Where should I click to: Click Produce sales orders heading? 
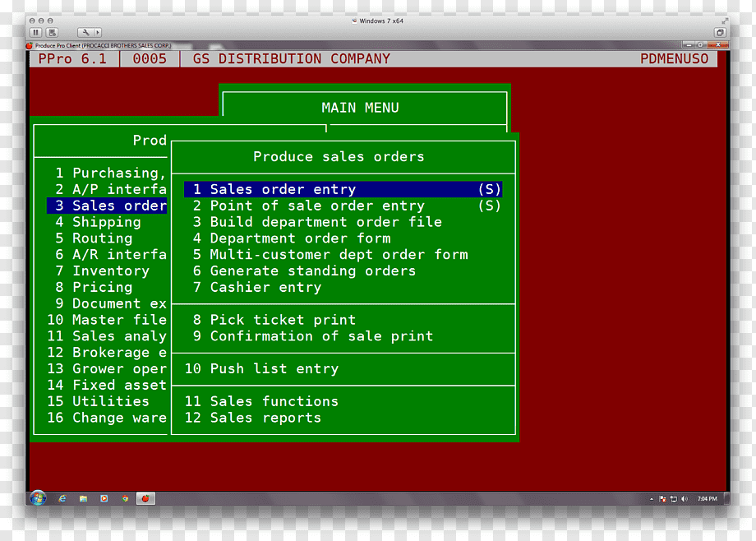tap(339, 157)
